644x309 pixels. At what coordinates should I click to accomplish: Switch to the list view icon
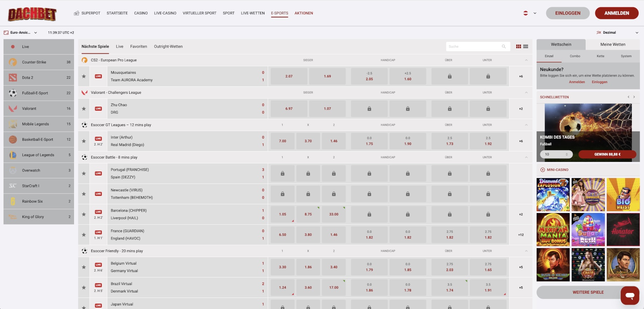click(x=526, y=47)
